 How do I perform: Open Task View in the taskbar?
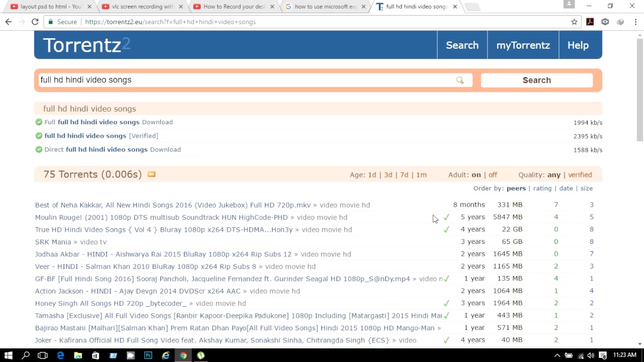click(43, 355)
